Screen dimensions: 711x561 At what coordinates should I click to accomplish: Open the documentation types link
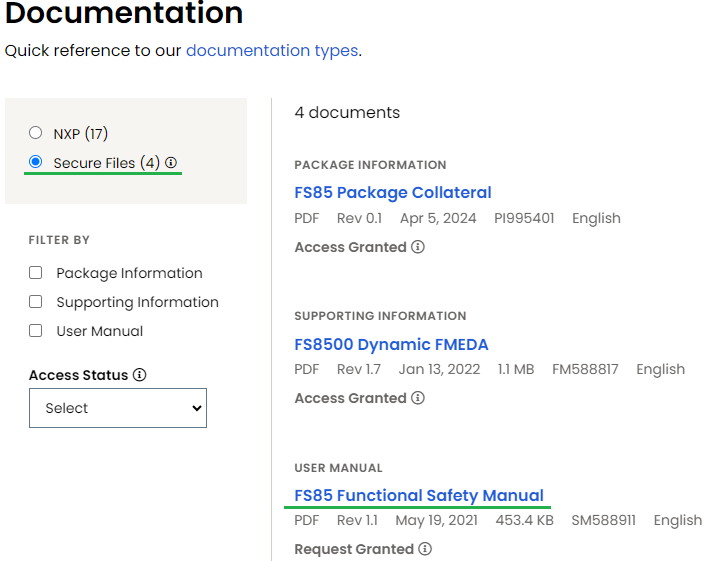(x=272, y=50)
